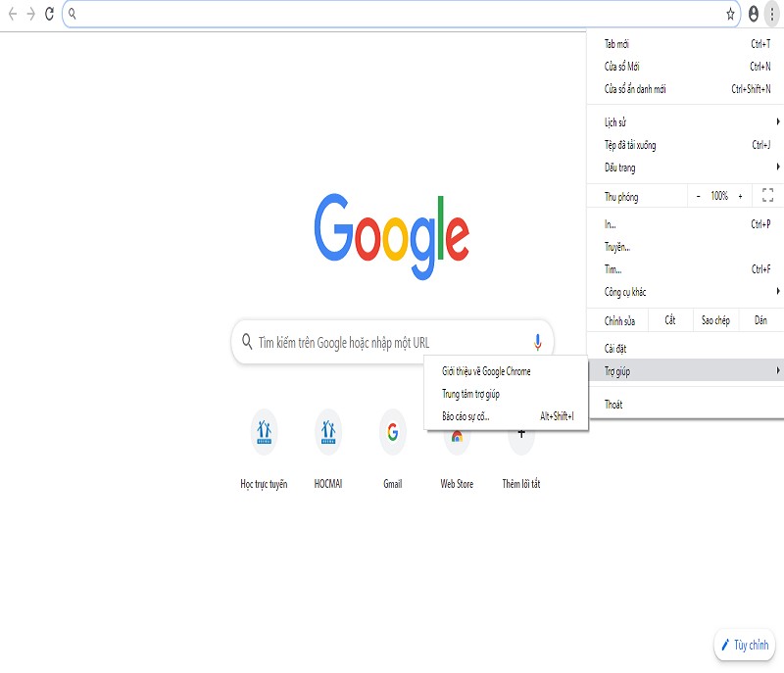This screenshot has width=784, height=673.
Task: Click the voice search microphone icon
Action: click(537, 342)
